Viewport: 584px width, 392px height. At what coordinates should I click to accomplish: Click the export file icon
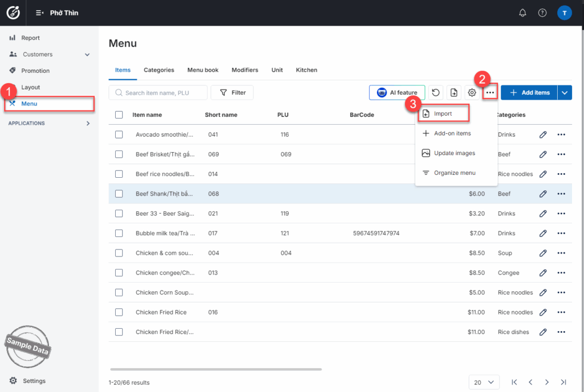[454, 93]
